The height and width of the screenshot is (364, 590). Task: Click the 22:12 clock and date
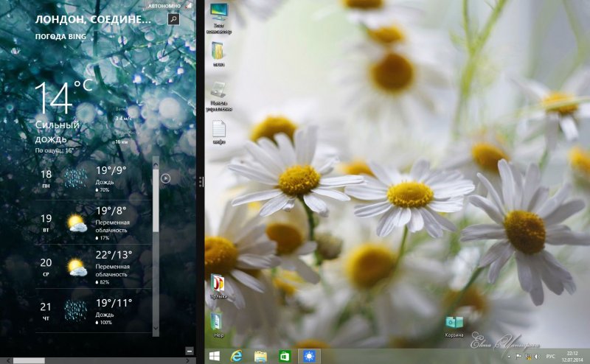click(x=572, y=357)
